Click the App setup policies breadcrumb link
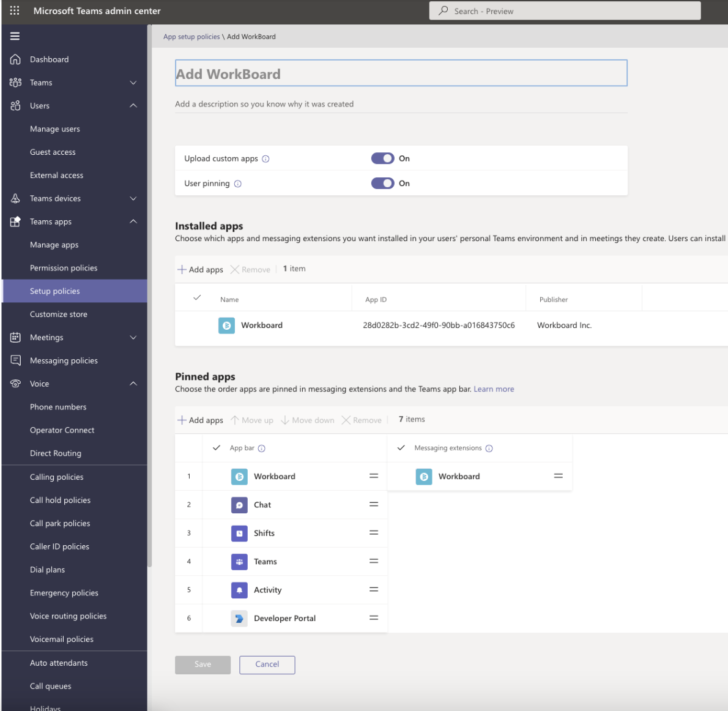This screenshot has width=728, height=711. (191, 37)
